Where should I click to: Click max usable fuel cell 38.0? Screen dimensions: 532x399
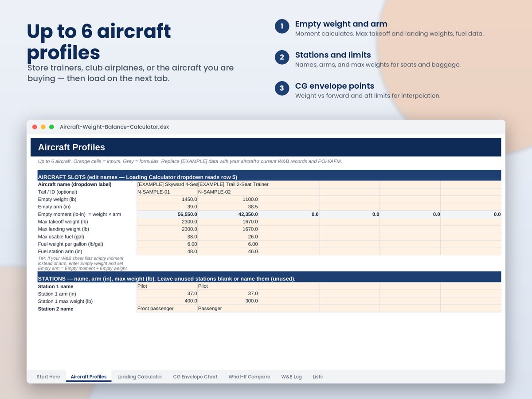pyautogui.click(x=167, y=237)
